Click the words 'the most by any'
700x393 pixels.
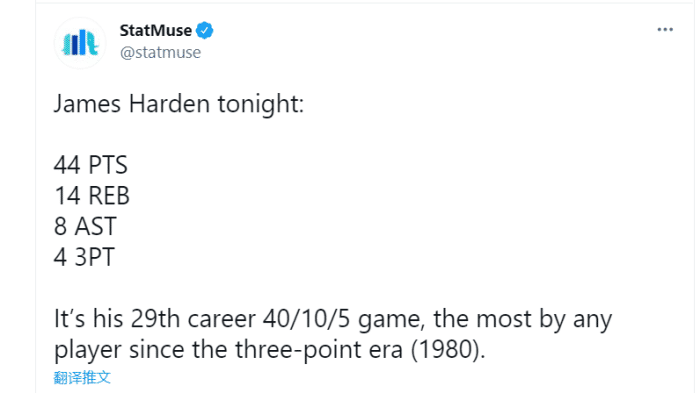pos(523,319)
